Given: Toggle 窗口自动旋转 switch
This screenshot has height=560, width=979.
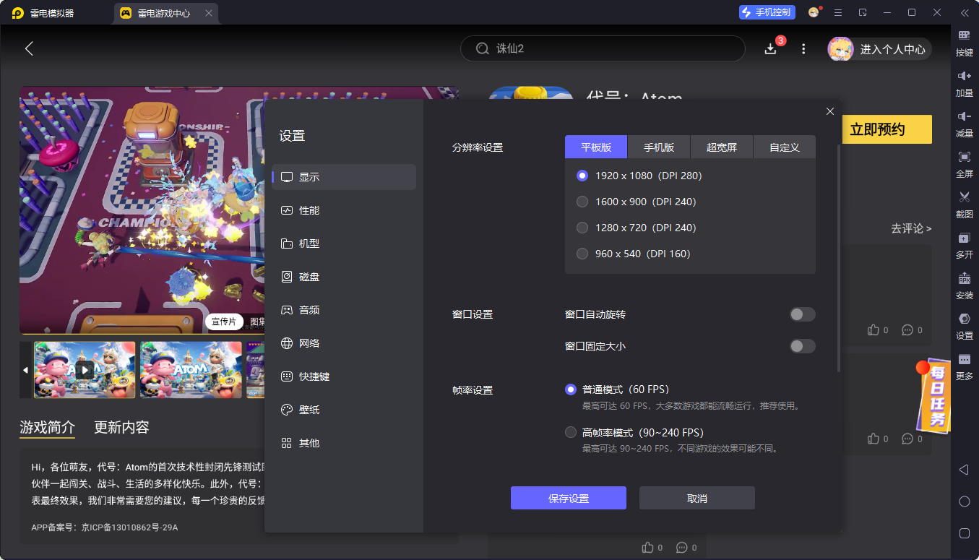Looking at the screenshot, I should pos(802,314).
